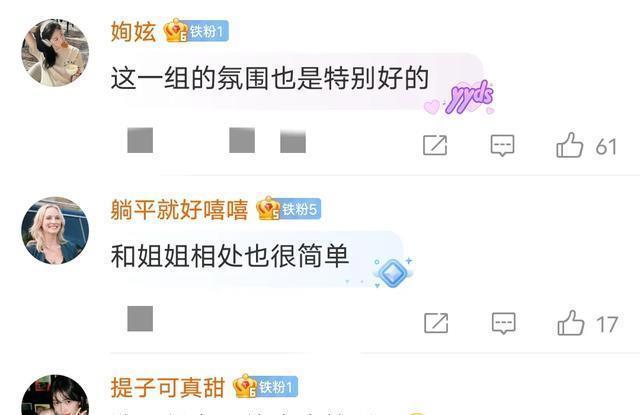Tap the 这一组的氛围也是特别好的 comment text
The image size is (640, 415).
[x=270, y=78]
